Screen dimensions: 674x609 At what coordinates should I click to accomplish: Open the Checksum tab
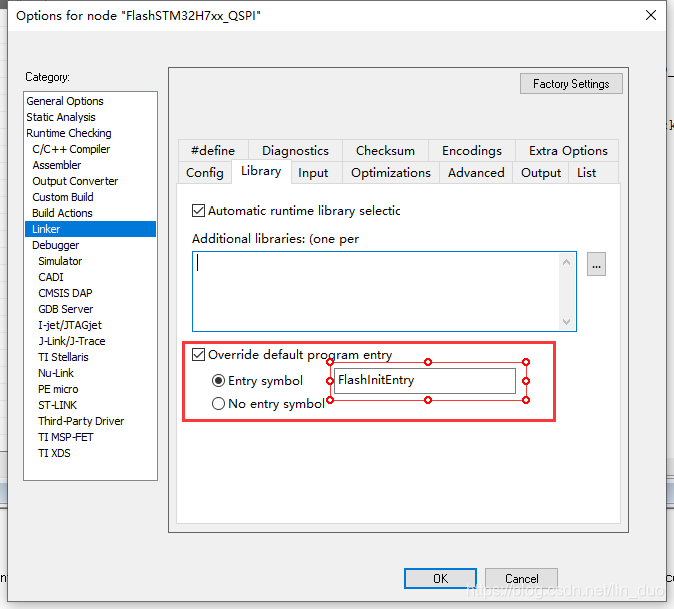(x=385, y=150)
